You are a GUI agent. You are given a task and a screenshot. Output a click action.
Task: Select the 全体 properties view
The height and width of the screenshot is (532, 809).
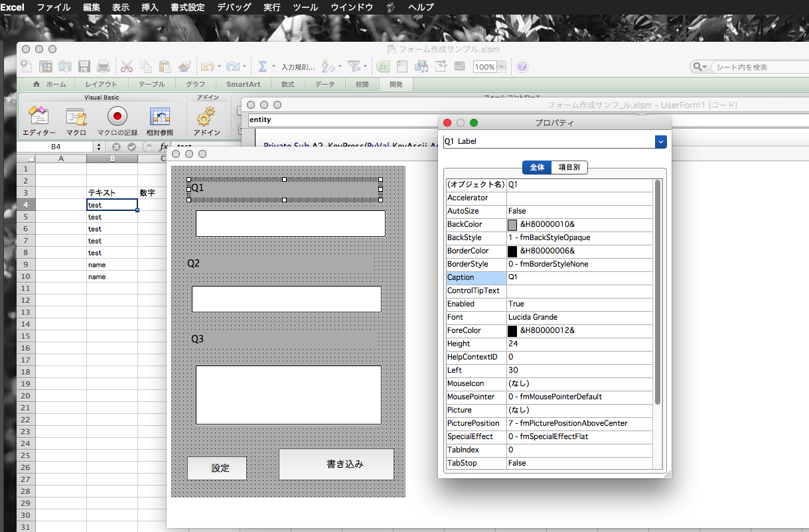tap(537, 167)
